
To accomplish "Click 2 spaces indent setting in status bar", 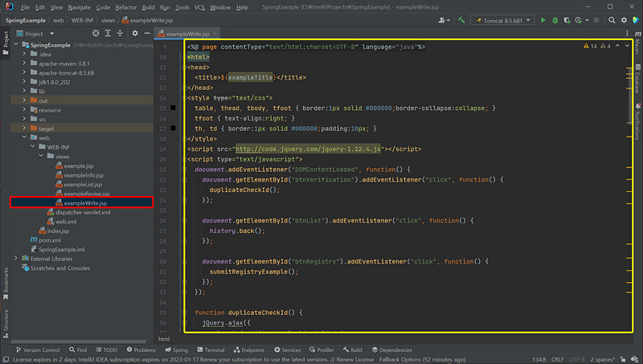I will point(602,359).
